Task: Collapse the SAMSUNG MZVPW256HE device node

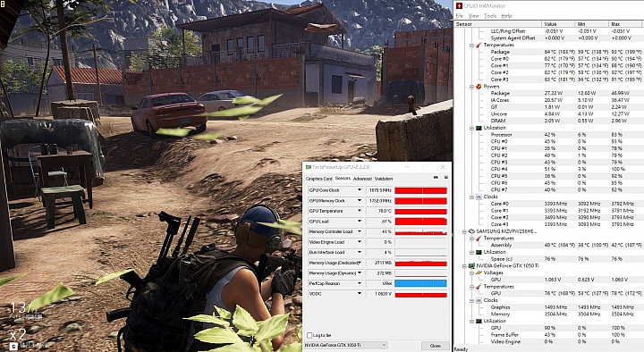Action: pos(465,231)
